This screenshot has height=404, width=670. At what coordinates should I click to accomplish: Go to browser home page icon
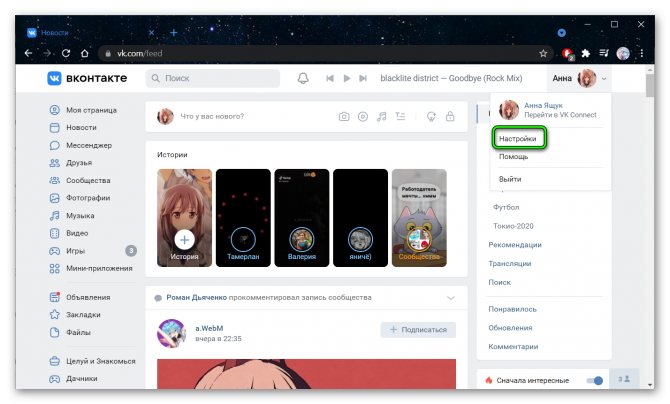click(85, 53)
